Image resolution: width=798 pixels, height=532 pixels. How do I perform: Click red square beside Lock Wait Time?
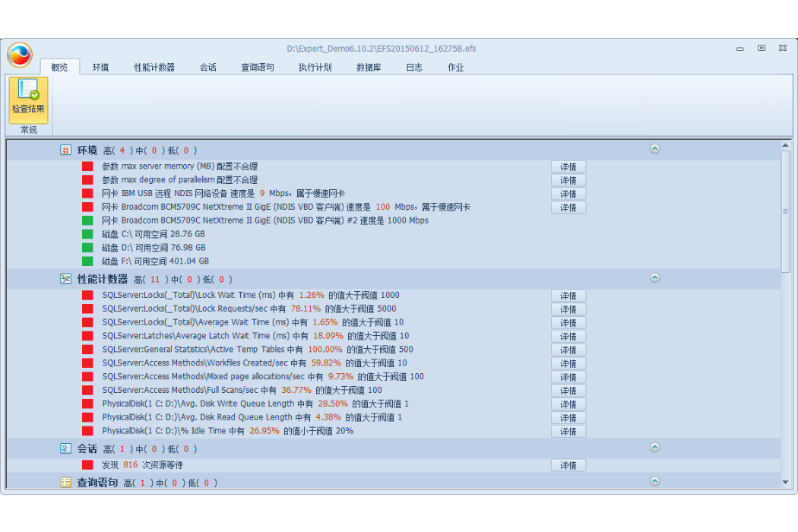click(87, 295)
